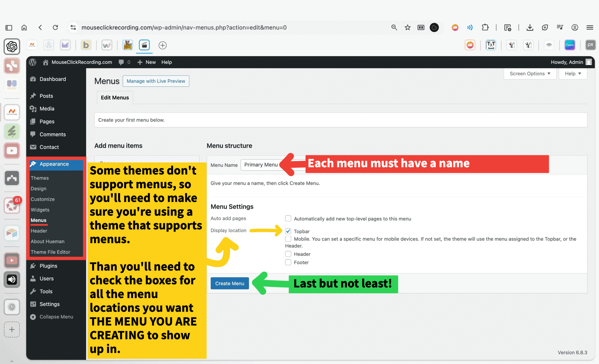Click the browser reload icon
Image resolution: width=599 pixels, height=364 pixels.
55,27
